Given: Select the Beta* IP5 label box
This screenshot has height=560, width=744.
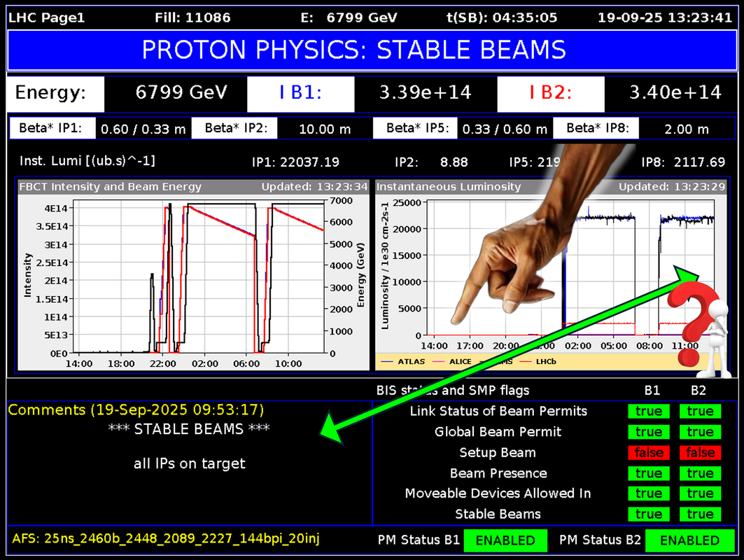Looking at the screenshot, I should 416,128.
